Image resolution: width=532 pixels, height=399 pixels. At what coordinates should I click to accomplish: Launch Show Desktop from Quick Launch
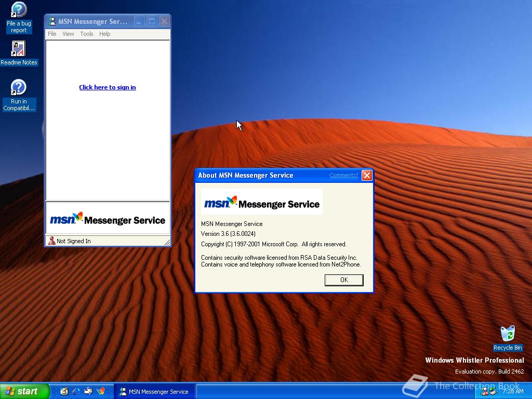pyautogui.click(x=64, y=391)
